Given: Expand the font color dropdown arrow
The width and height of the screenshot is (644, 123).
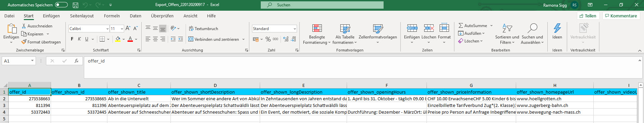Looking at the screenshot, I should point(136,39).
